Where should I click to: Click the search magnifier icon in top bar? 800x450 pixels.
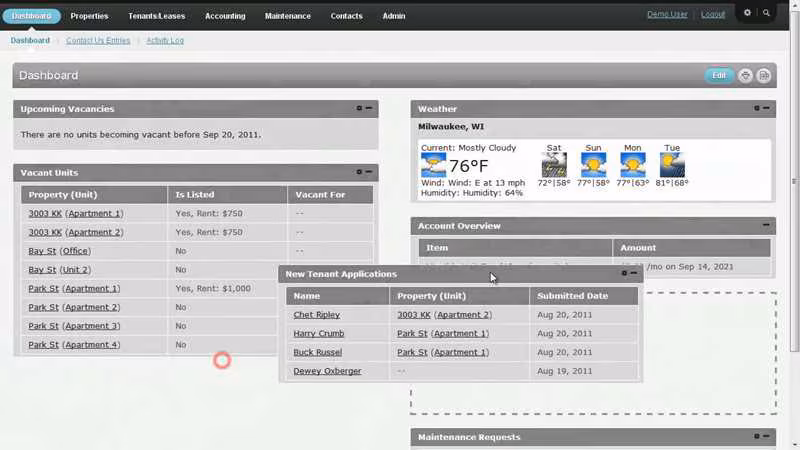pyautogui.click(x=766, y=13)
